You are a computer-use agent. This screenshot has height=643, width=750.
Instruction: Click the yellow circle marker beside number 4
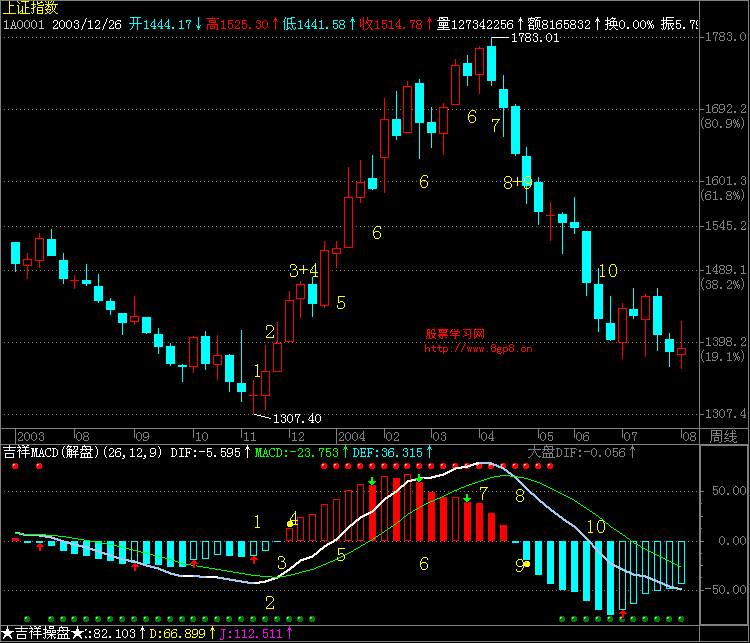290,523
